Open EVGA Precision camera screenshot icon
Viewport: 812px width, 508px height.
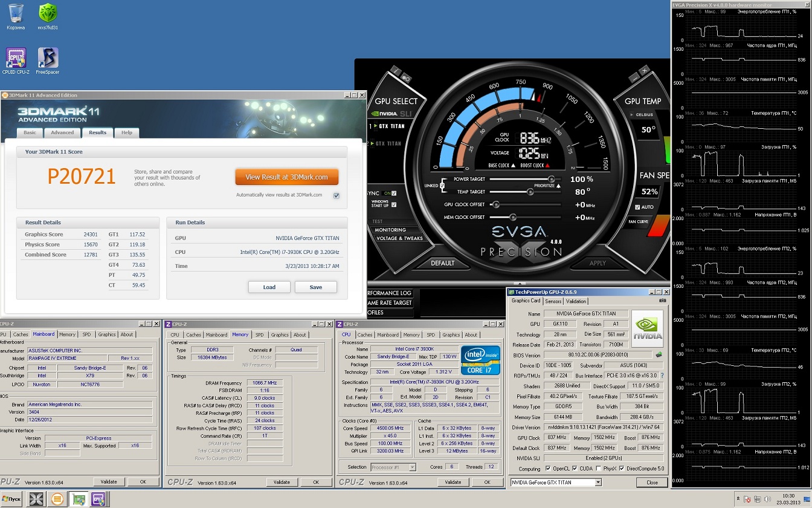[x=405, y=77]
